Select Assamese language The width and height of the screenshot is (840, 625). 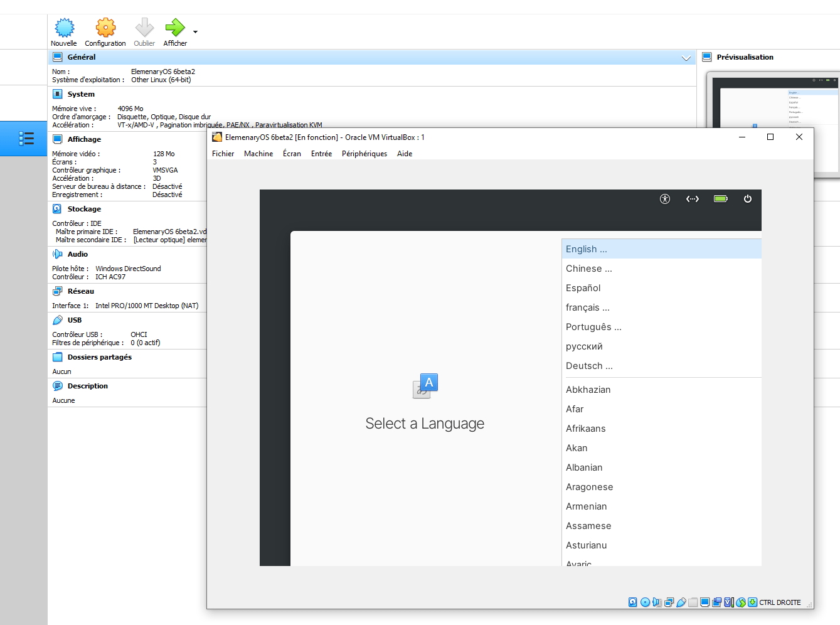click(x=661, y=526)
